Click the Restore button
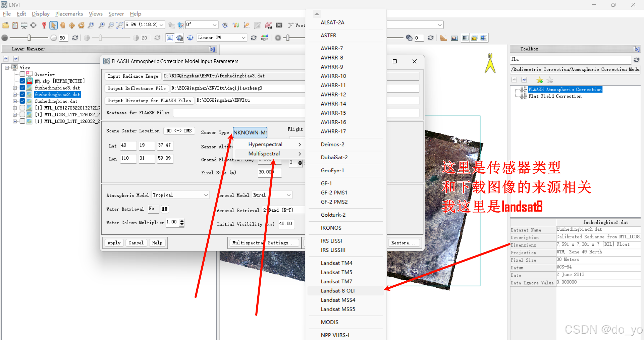 (x=404, y=243)
